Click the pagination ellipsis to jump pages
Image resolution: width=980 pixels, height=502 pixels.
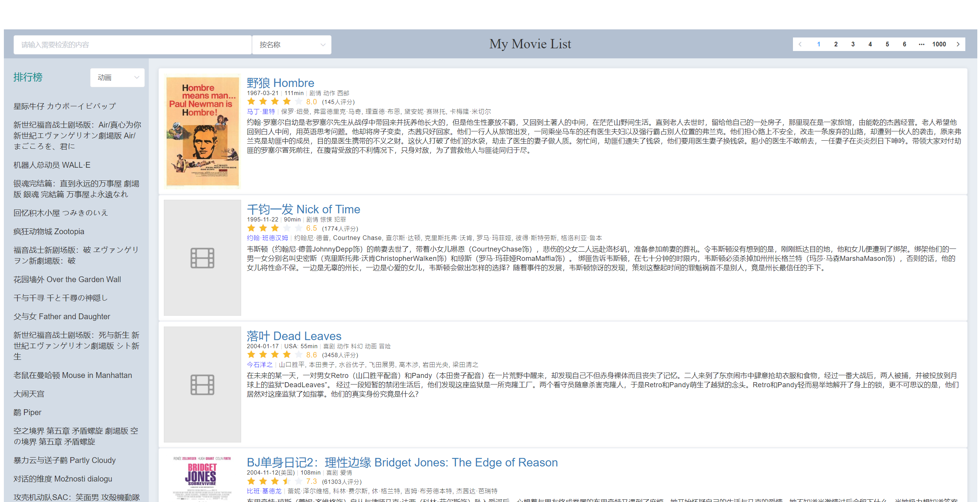(922, 44)
